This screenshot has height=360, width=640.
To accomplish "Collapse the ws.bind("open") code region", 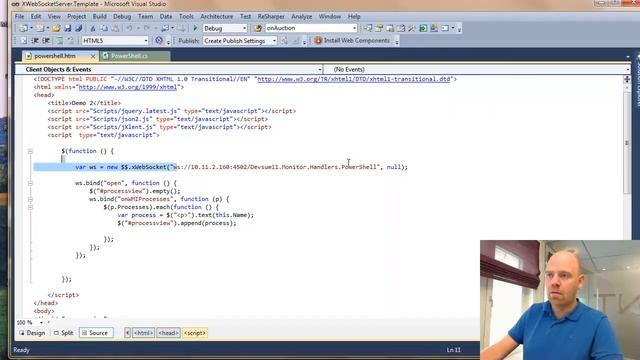I will point(30,183).
